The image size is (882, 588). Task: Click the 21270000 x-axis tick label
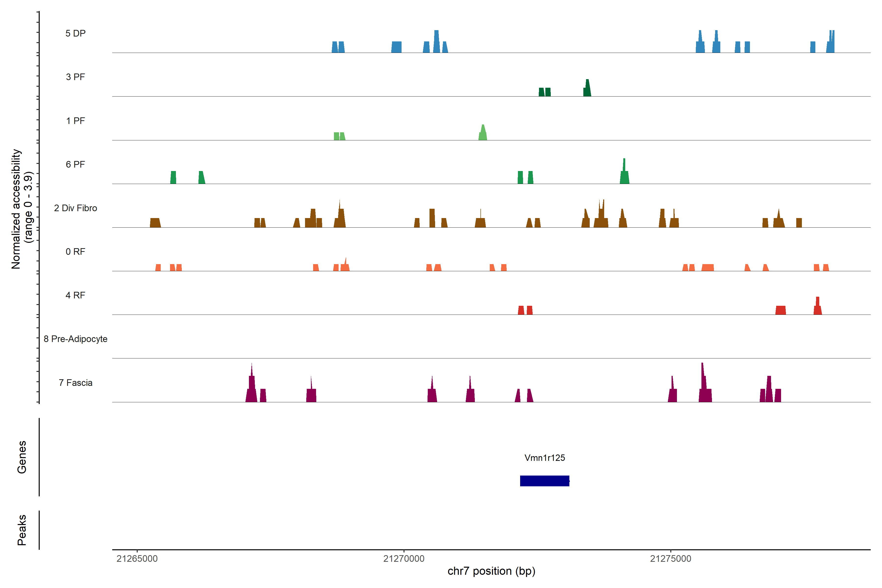(404, 559)
